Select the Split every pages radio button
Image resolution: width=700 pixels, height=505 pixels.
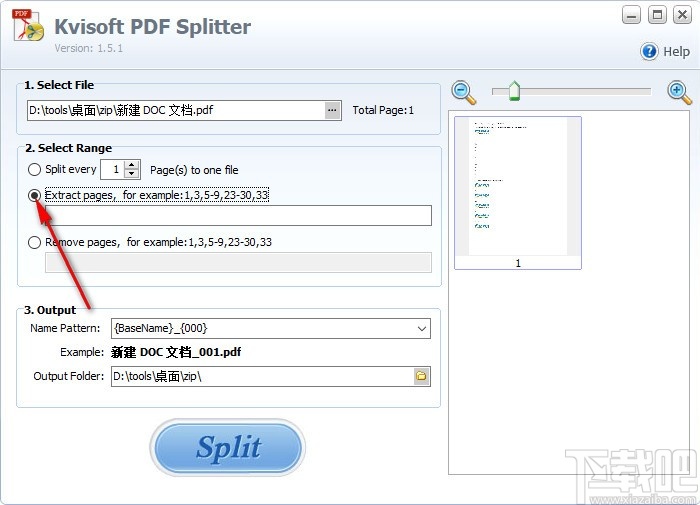34,170
